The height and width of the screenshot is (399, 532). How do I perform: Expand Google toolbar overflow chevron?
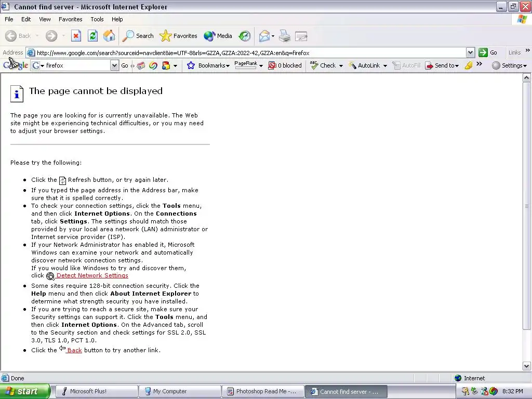(x=479, y=64)
